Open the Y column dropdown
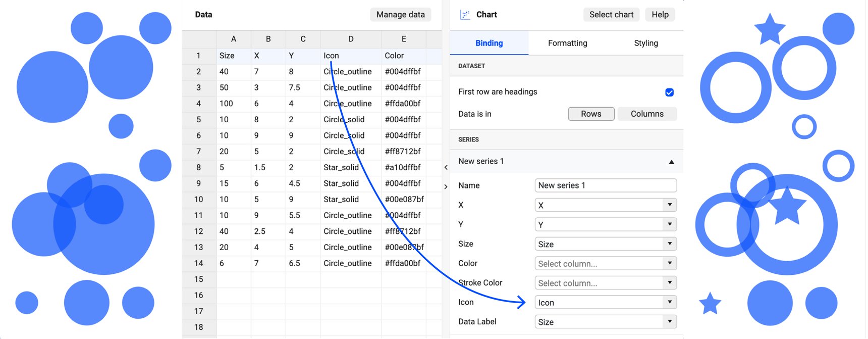The height and width of the screenshot is (339, 868). 606,224
